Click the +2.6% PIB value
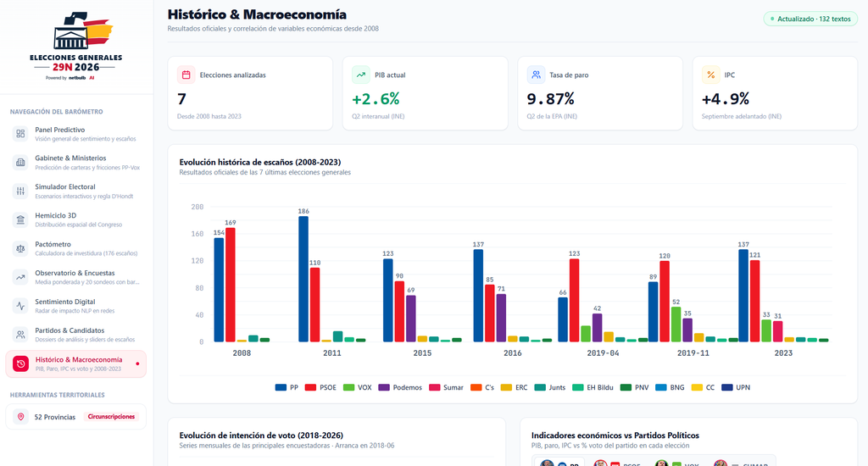The height and width of the screenshot is (466, 868). click(376, 98)
